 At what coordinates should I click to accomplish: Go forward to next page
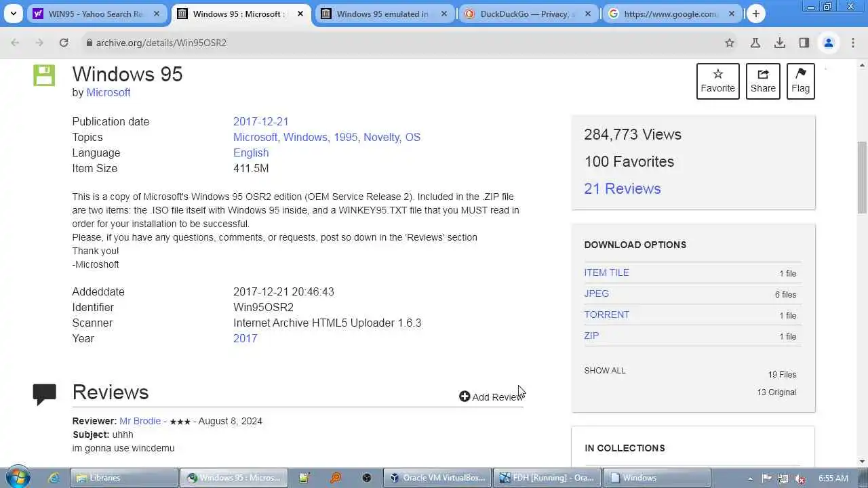pos(39,43)
